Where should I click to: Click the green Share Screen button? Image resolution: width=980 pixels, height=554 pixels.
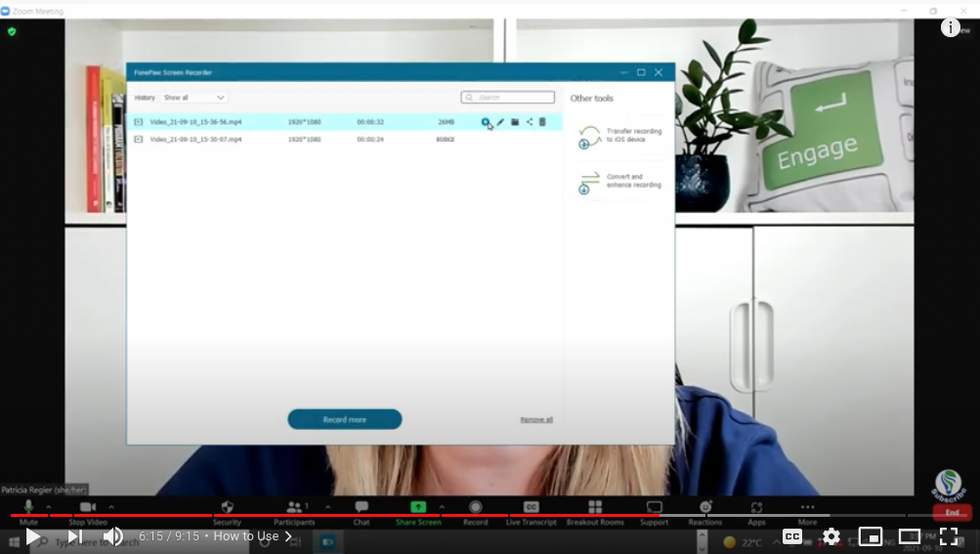coord(418,511)
